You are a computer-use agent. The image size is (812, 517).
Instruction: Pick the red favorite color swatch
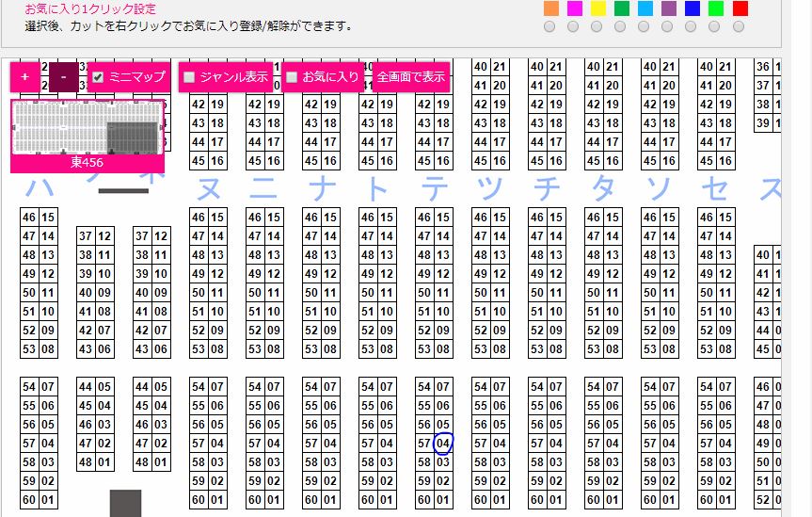coord(740,8)
